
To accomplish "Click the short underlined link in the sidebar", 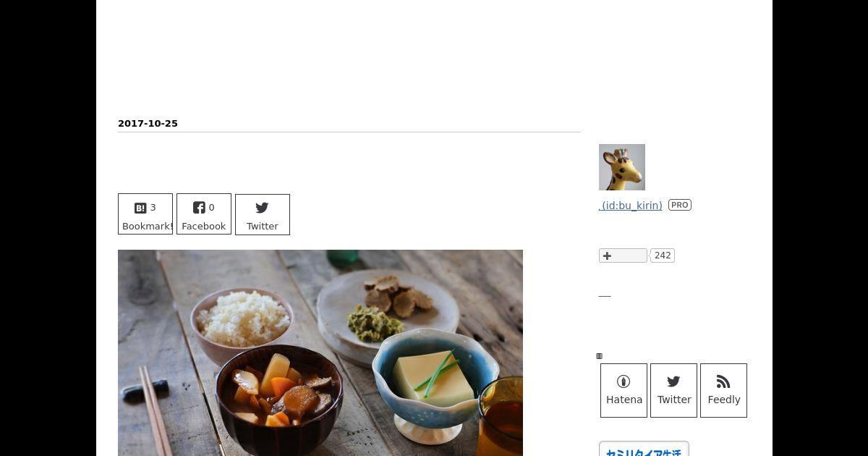I will [x=605, y=295].
